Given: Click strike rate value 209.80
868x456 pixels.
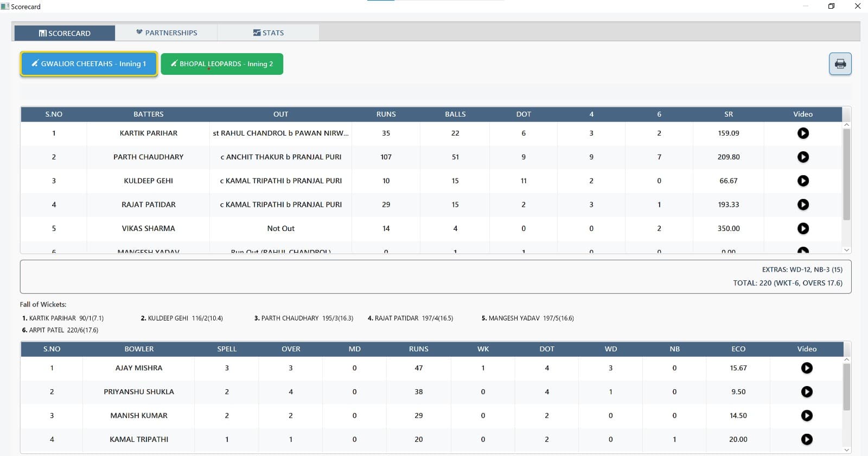Looking at the screenshot, I should pos(728,157).
